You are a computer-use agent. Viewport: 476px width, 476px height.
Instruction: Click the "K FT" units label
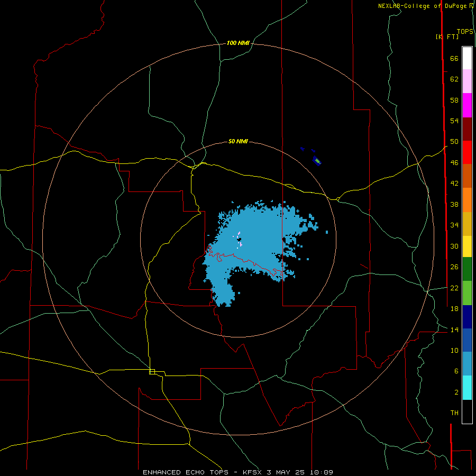[447, 36]
